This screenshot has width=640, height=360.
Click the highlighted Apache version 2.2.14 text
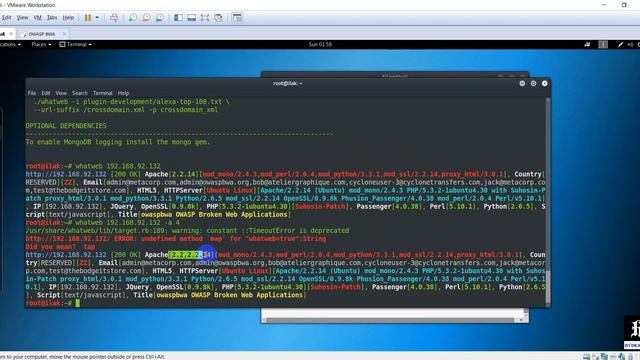[191, 255]
